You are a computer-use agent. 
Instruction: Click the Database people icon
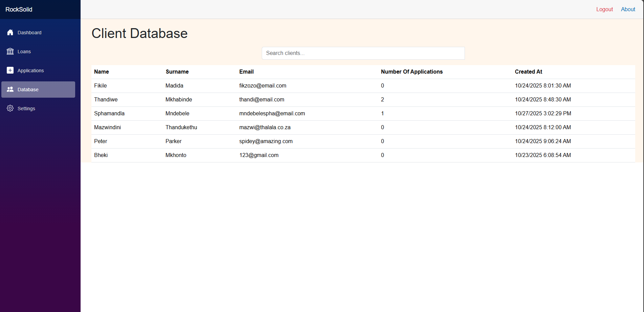pos(10,90)
